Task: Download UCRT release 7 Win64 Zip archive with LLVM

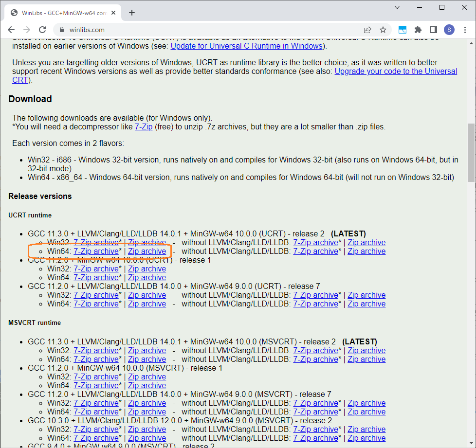Action: (x=147, y=304)
